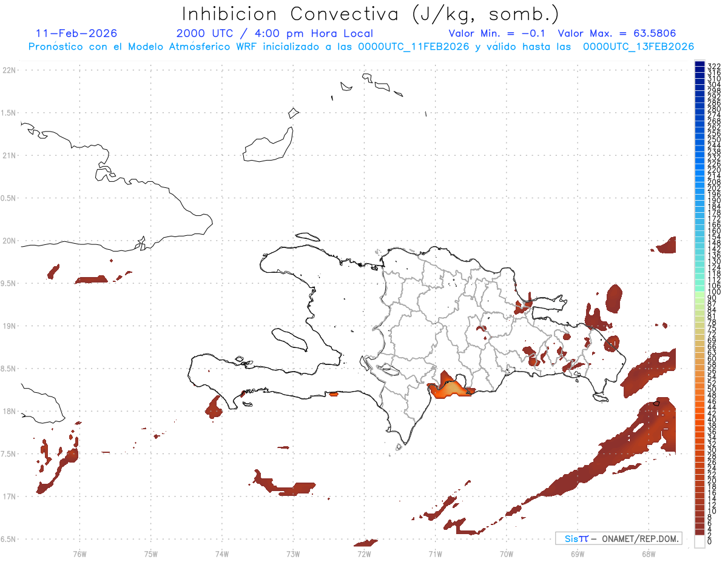Image resolution: width=728 pixels, height=562 pixels.
Task: Click the '19N' latitude label
Action: 9,326
